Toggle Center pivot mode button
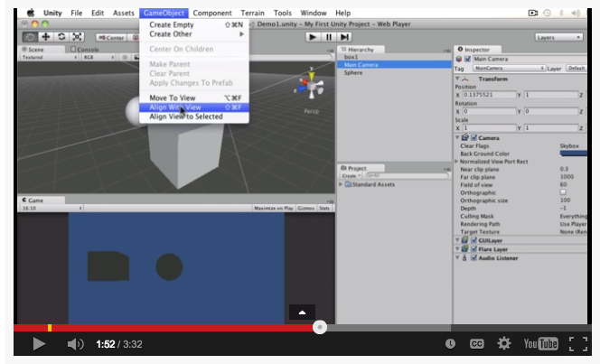Image resolution: width=600 pixels, height=364 pixels. point(111,37)
